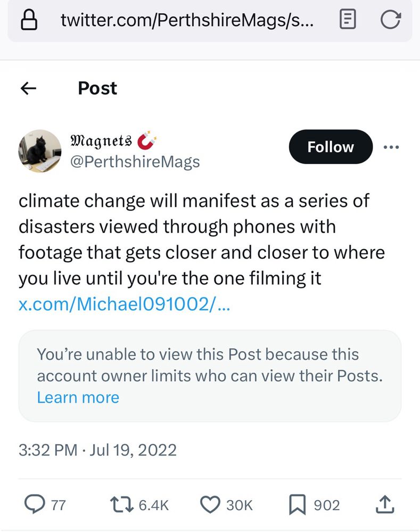This screenshot has height=532, width=420.
Task: Open the more options menu
Action: (391, 147)
